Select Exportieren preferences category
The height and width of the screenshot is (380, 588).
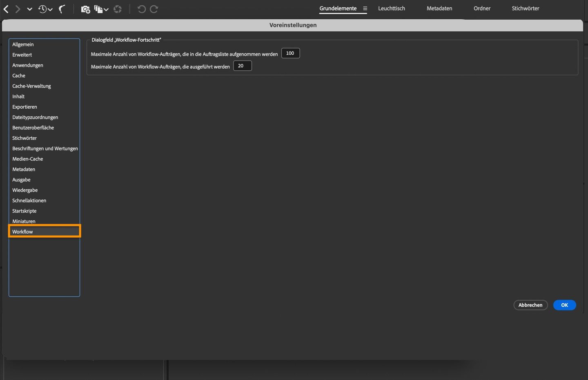[x=44, y=107]
